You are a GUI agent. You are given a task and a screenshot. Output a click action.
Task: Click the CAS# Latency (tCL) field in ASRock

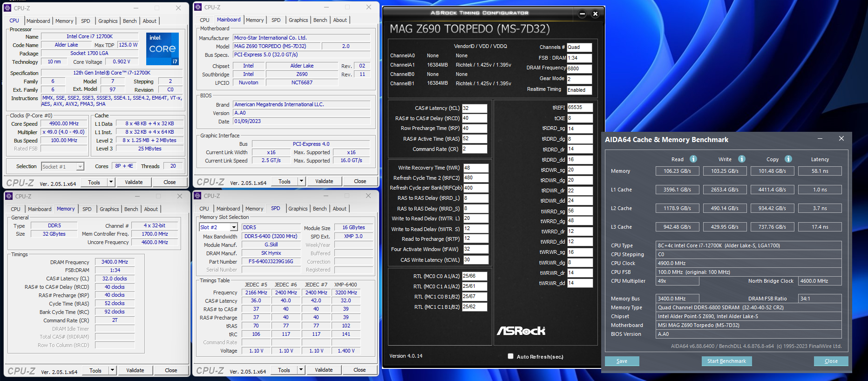coord(475,108)
